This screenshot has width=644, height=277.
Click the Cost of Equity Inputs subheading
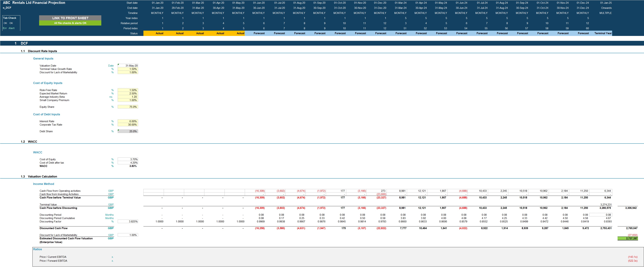click(48, 83)
